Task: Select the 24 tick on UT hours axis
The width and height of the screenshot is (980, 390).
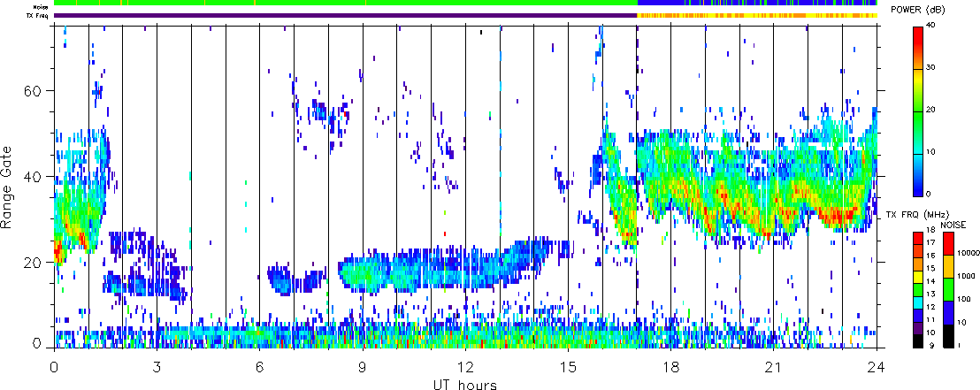Action: point(877,366)
